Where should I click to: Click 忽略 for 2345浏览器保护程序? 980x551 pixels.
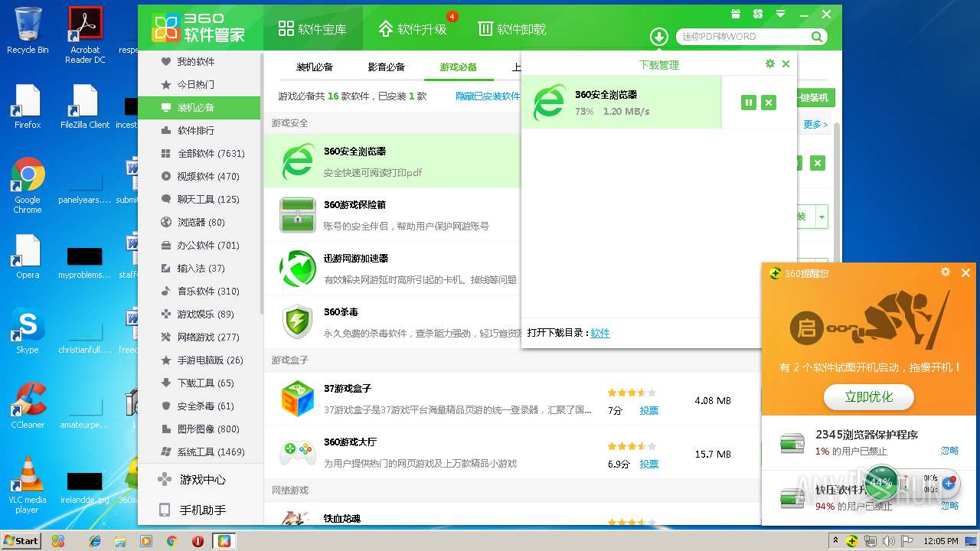point(949,451)
